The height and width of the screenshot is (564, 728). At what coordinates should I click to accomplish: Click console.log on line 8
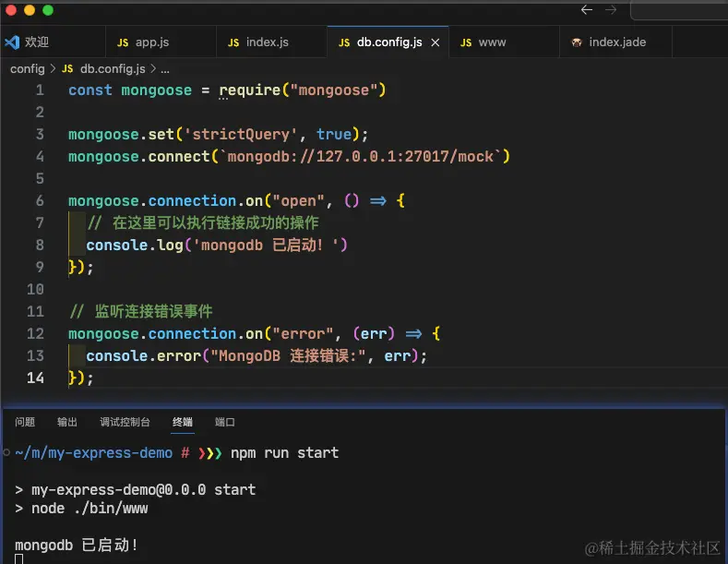pos(135,245)
